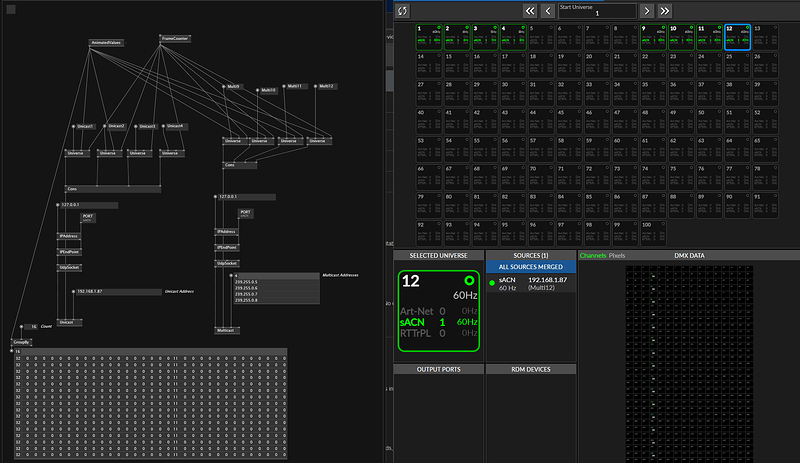Select universe tile 50

[x=709, y=121]
